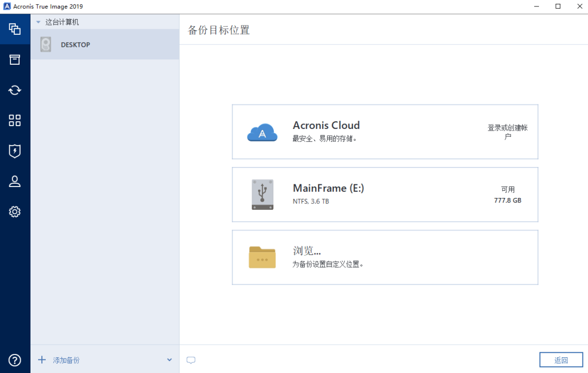Select the DESKTOP backup entry
This screenshot has height=373, width=588.
[105, 45]
